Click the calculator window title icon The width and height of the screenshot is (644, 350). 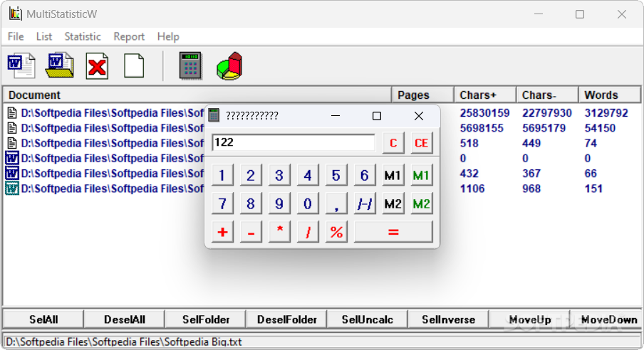(214, 115)
